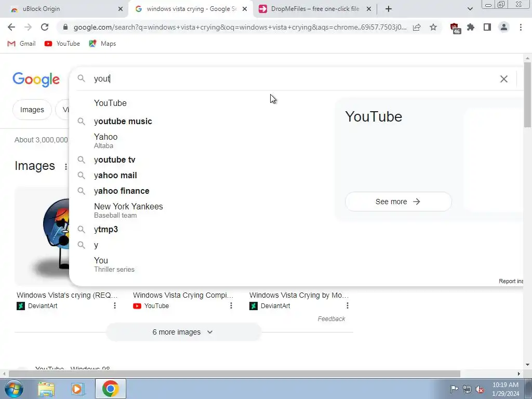Open the network tray icon
Viewport: 532px width, 399px height.
[x=467, y=389]
